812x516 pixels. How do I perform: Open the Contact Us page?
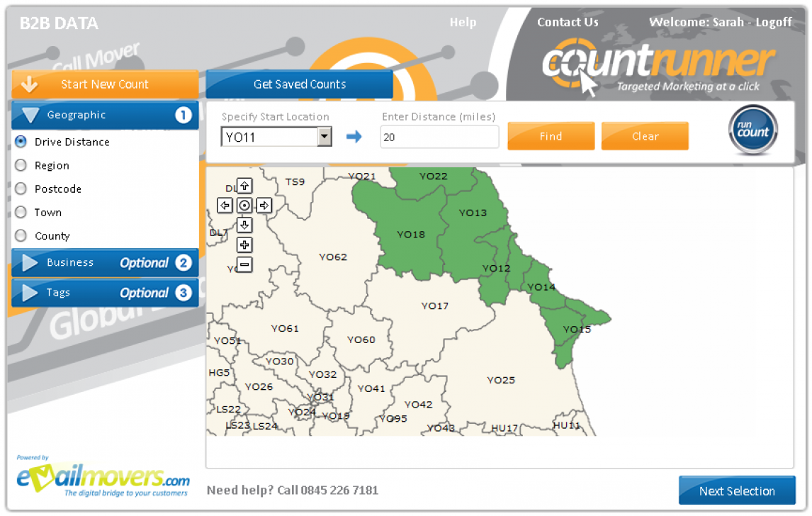tap(568, 23)
